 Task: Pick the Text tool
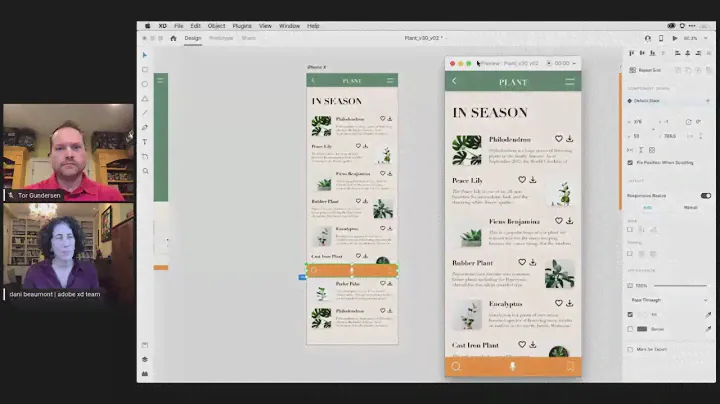point(145,142)
